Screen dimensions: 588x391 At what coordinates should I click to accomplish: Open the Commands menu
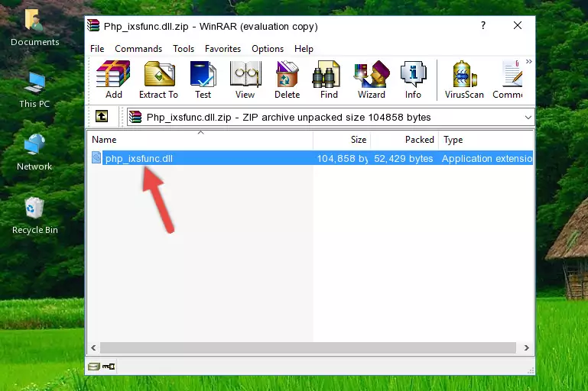pos(138,49)
